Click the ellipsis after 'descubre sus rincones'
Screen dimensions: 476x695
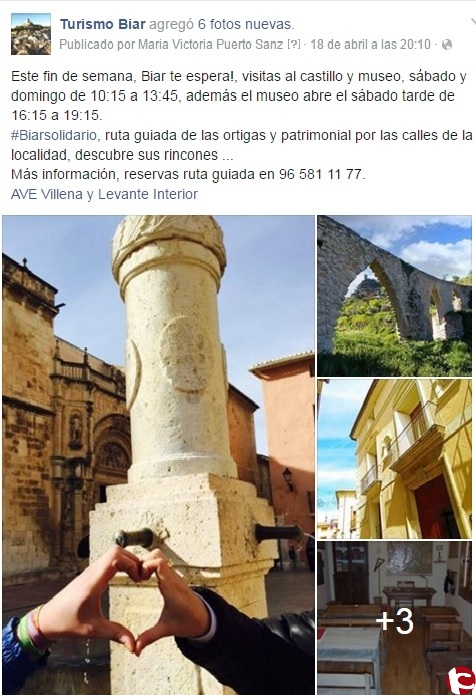click(x=227, y=156)
